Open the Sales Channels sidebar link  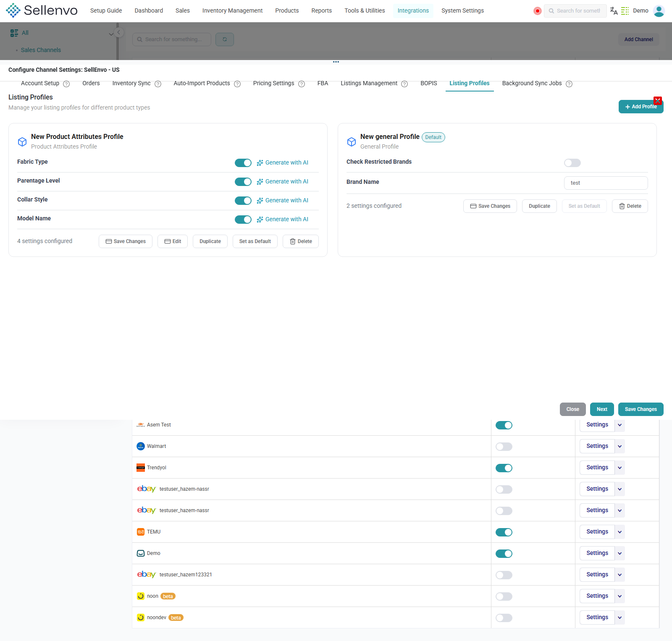click(41, 50)
